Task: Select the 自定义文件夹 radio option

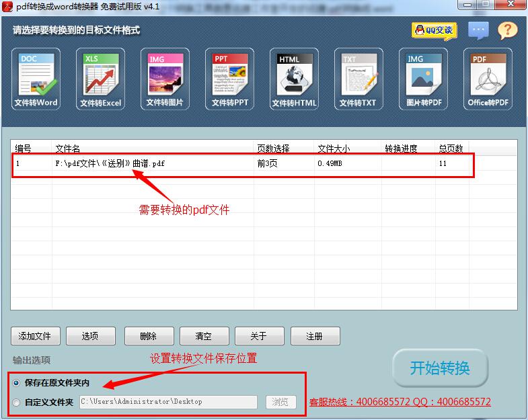Action: [16, 402]
